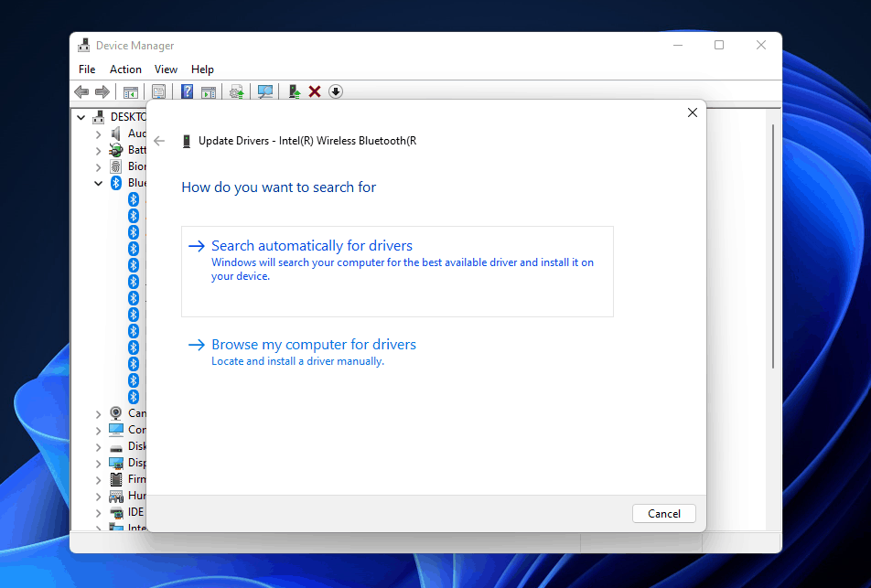Expand the Batteries category
The image size is (871, 588).
98,149
